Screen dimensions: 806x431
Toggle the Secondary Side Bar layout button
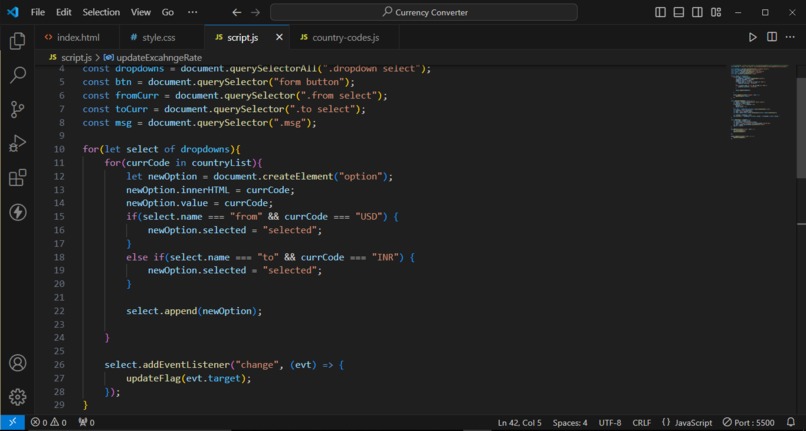697,12
